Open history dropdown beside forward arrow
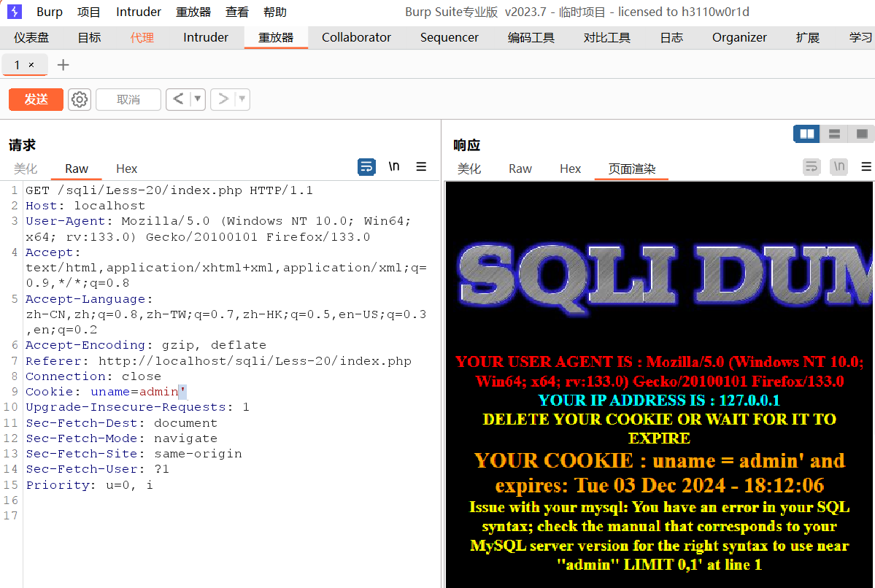Screen dimensions: 875x588 [242, 99]
